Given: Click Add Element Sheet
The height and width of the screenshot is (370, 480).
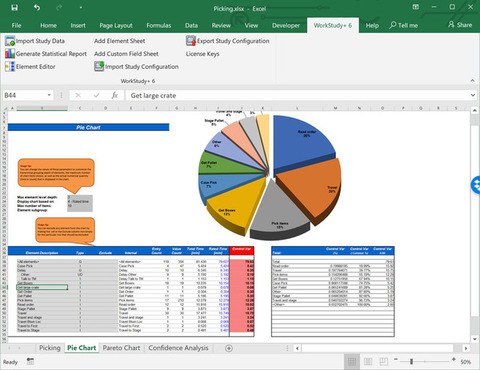Looking at the screenshot, I should pos(120,41).
